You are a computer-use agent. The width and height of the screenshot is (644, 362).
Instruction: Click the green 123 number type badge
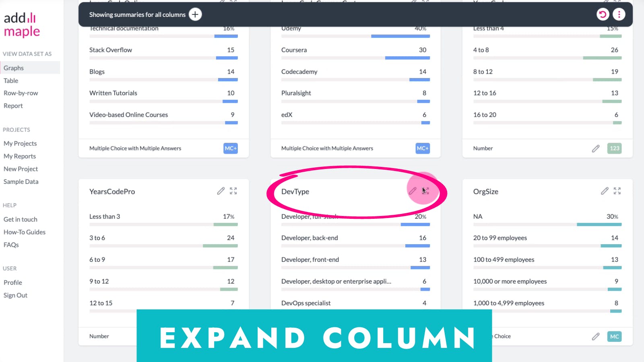pyautogui.click(x=614, y=148)
